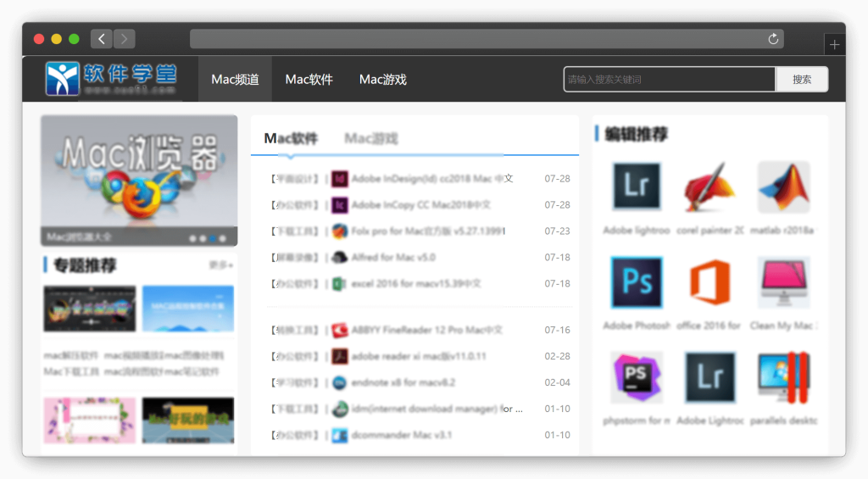
Task: Open the Matlab r2018a icon
Action: (x=783, y=187)
